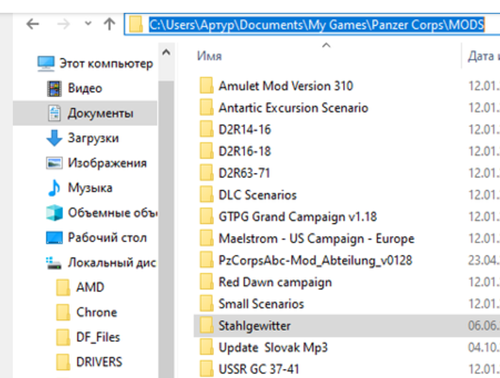
Task: Select Amulet Mod Version 310 folder
Action: [x=286, y=86]
